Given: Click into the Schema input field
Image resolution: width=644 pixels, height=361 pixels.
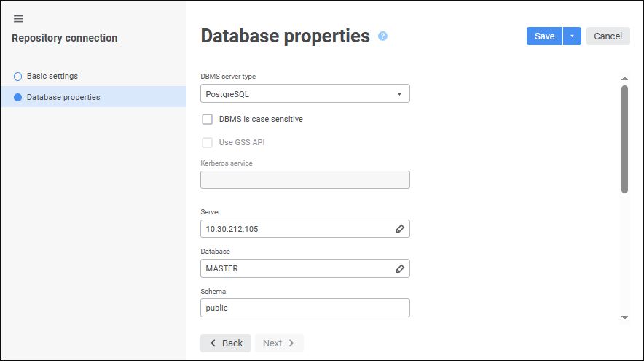Looking at the screenshot, I should 305,308.
